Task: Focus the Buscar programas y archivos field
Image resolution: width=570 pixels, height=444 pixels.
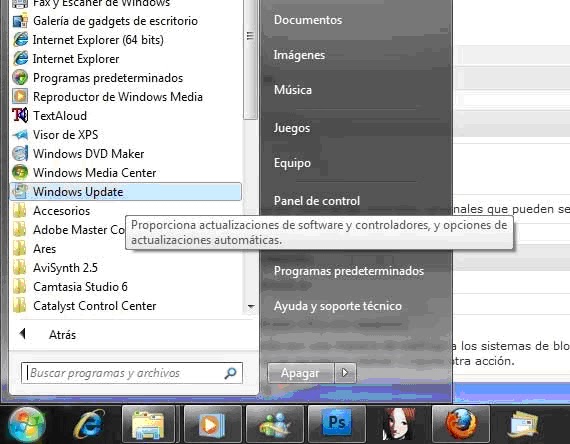Action: (x=132, y=373)
